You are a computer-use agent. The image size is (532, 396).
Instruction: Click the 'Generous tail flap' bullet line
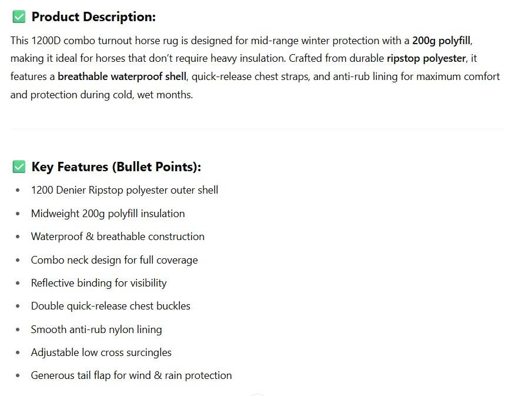pos(131,375)
